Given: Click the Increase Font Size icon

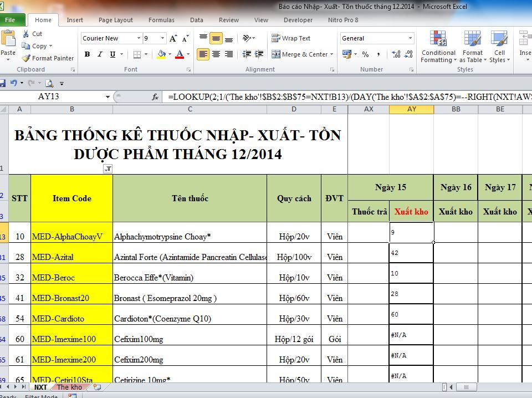Looking at the screenshot, I should point(173,39).
